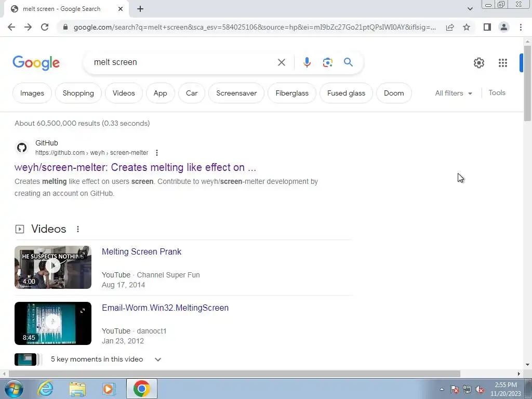532x399 pixels.
Task: Click the Chrome taskbar button
Action: pos(141,389)
